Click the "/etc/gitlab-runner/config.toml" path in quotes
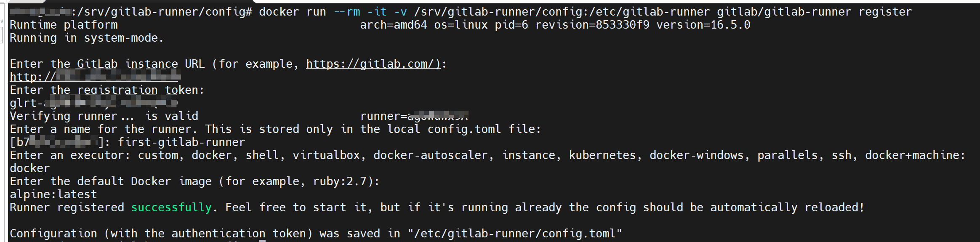980x242 pixels. 514,234
